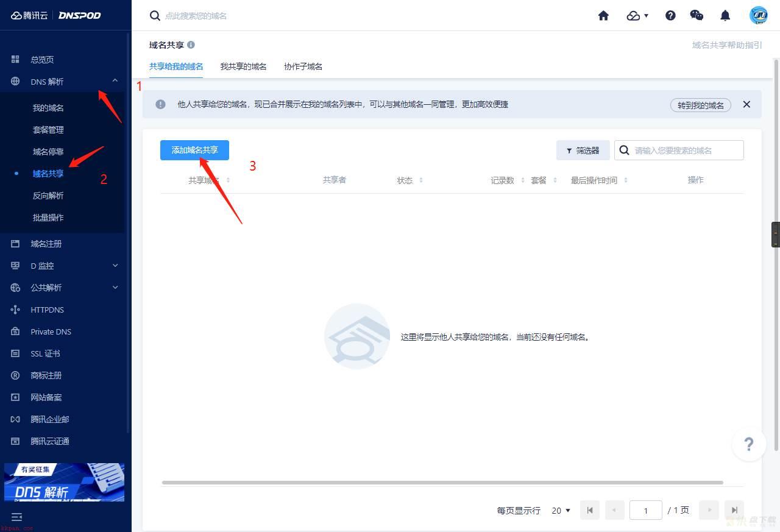Open 域名停靠 in sidebar
The width and height of the screenshot is (780, 532).
coord(48,152)
